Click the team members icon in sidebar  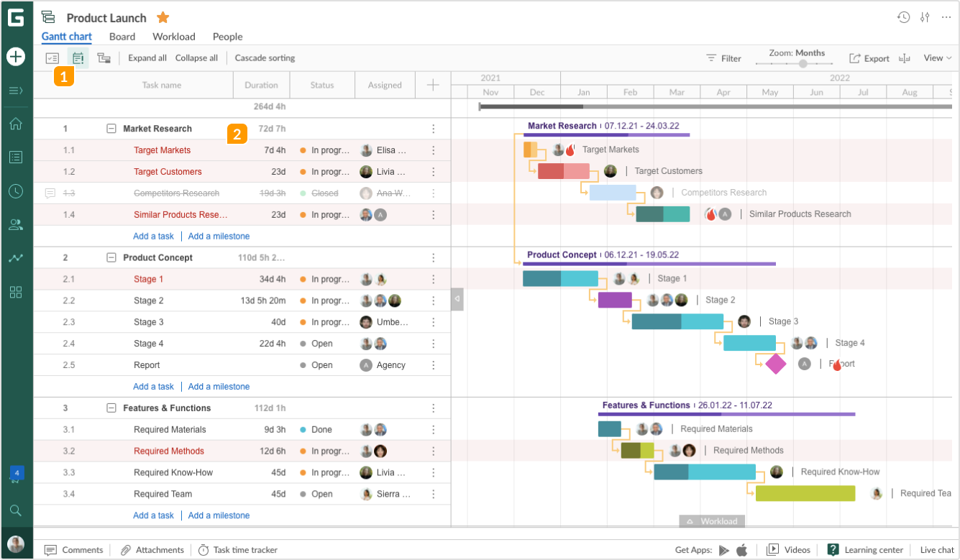coord(16,224)
